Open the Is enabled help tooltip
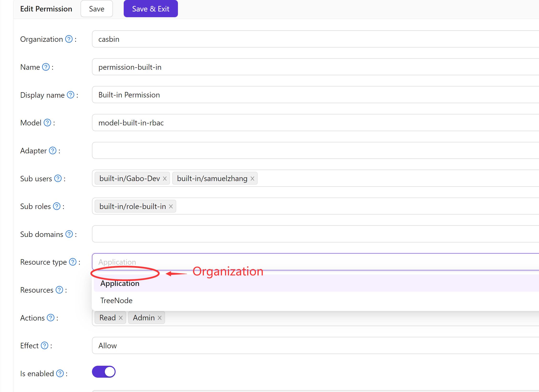This screenshot has height=392, width=539. coord(60,373)
